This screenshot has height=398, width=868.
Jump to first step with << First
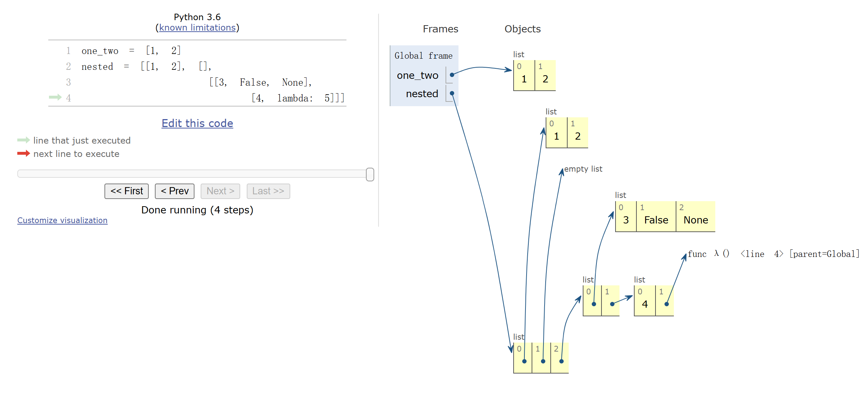pos(126,191)
